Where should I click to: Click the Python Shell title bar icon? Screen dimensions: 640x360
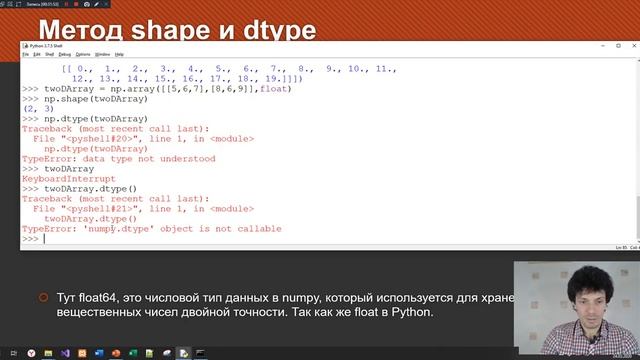[x=25, y=46]
